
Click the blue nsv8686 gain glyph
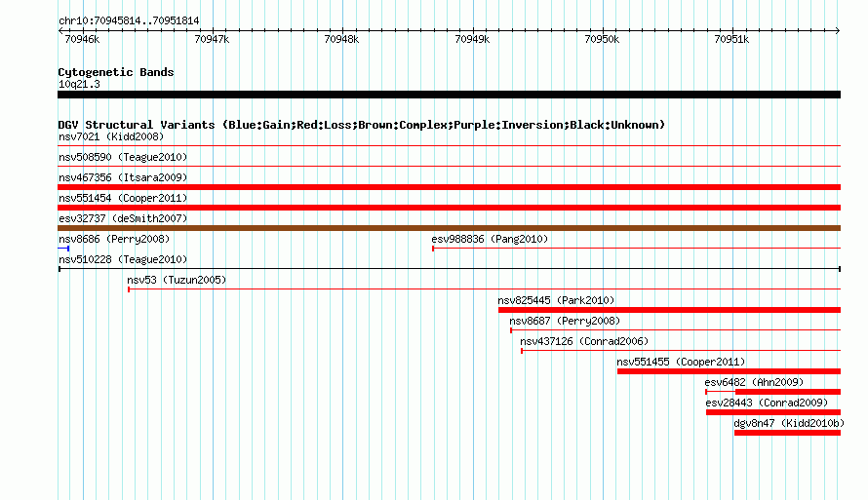(63, 249)
